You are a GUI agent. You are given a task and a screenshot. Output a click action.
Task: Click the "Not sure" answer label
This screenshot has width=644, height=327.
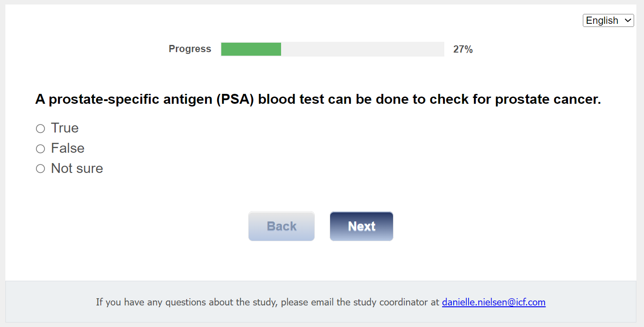pyautogui.click(x=77, y=168)
